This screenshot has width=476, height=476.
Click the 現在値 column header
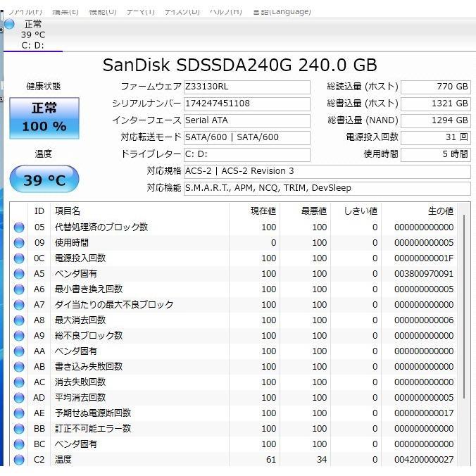[254, 211]
